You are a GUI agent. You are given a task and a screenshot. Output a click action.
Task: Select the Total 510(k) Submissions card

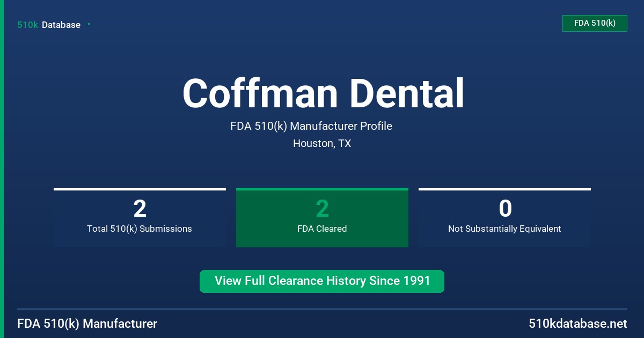pyautogui.click(x=140, y=217)
